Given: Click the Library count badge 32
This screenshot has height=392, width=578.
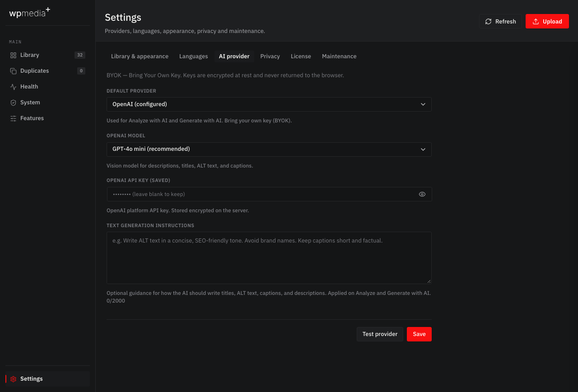Looking at the screenshot, I should click(x=80, y=55).
